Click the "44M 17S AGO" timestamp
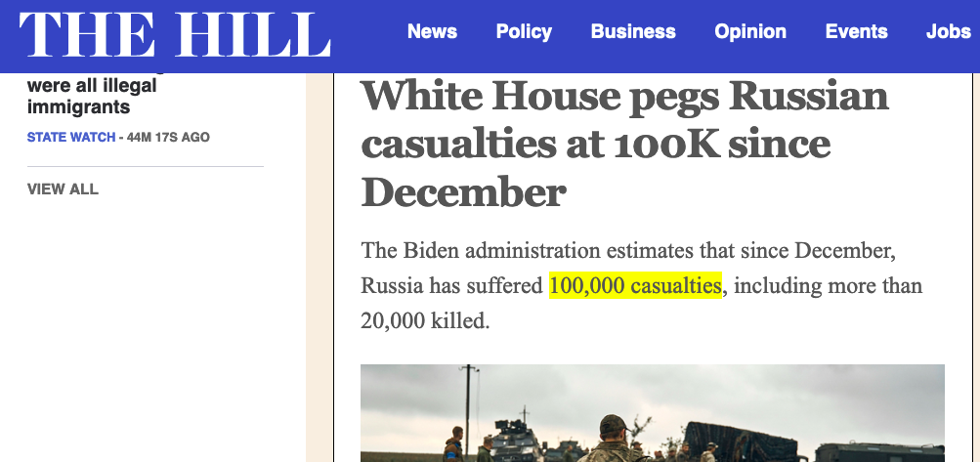This screenshot has height=462, width=980. point(168,138)
